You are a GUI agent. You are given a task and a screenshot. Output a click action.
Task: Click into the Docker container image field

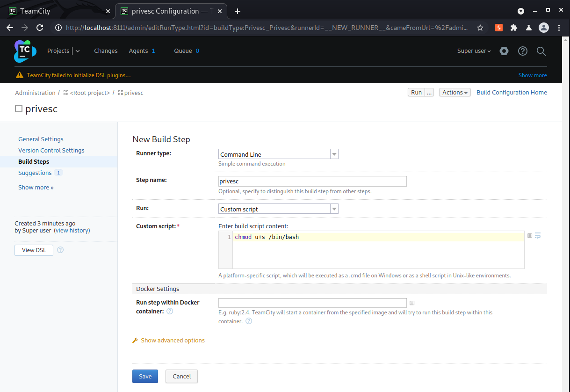tap(312, 303)
